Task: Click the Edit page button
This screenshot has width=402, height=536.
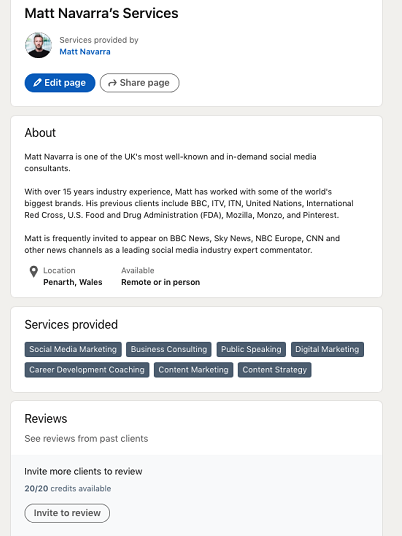Action: pyautogui.click(x=60, y=83)
